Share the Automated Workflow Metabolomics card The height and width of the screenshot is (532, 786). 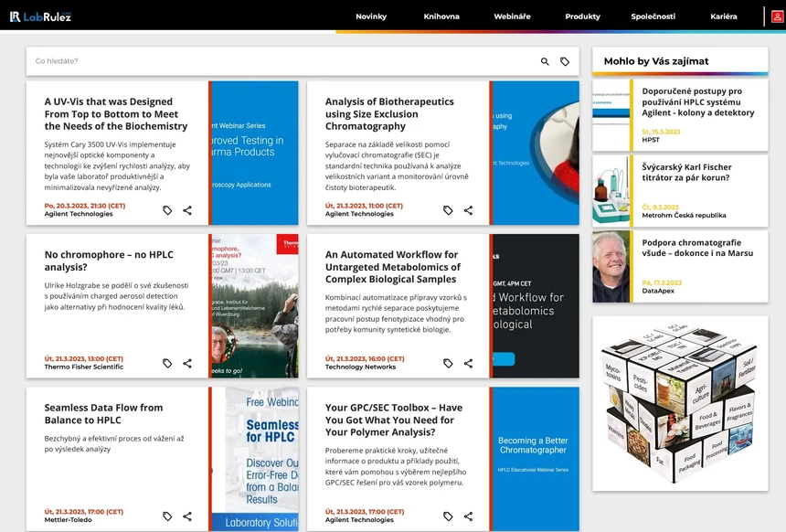468,364
